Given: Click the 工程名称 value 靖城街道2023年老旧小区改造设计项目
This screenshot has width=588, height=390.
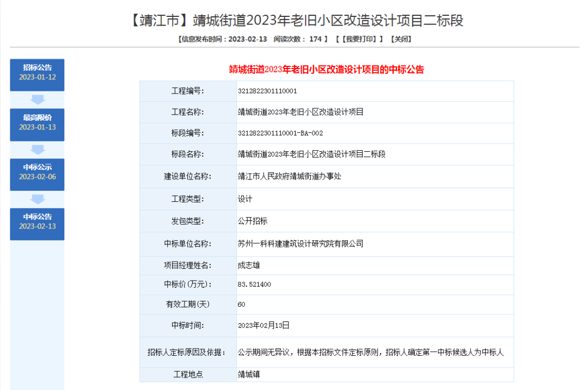Looking at the screenshot, I should (x=301, y=112).
